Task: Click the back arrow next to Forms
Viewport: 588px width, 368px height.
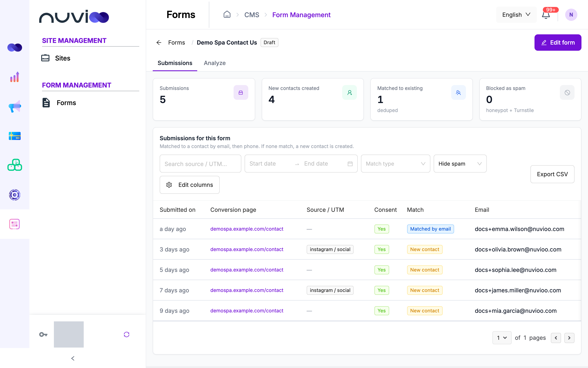Action: coord(159,43)
